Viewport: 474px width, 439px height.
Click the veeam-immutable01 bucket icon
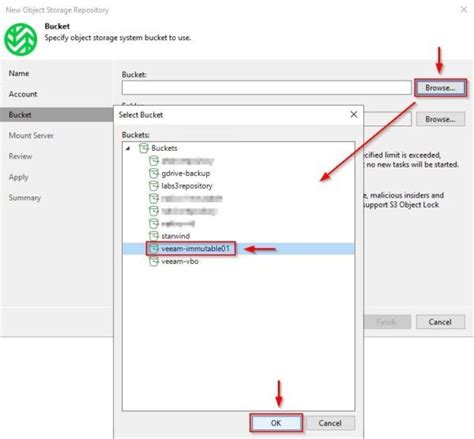click(x=154, y=249)
